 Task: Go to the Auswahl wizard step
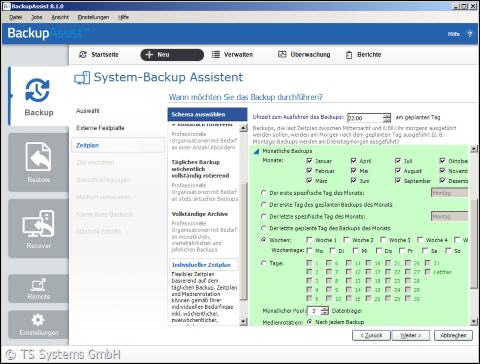point(88,111)
